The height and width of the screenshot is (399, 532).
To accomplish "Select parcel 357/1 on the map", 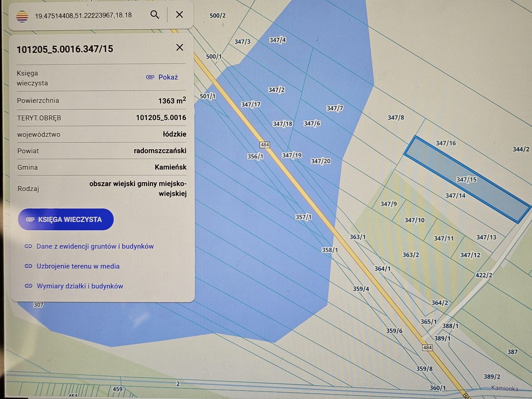I will tap(303, 217).
